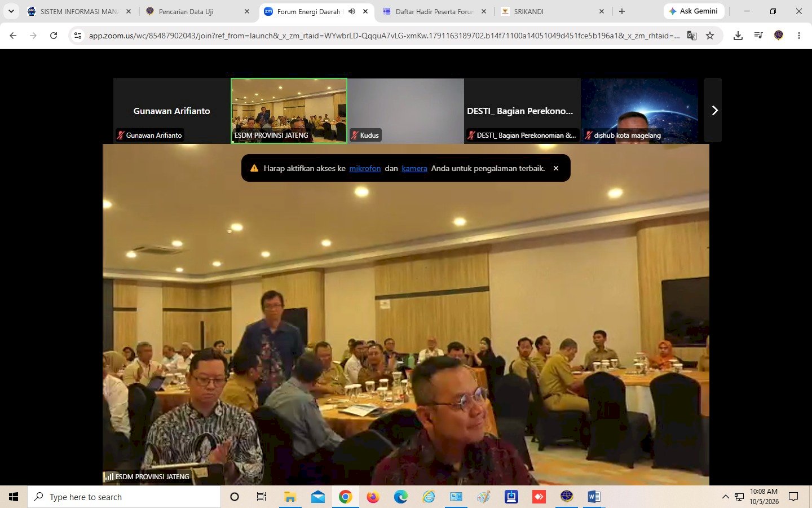Open the media controls icon
The image size is (812, 508).
pyautogui.click(x=758, y=36)
